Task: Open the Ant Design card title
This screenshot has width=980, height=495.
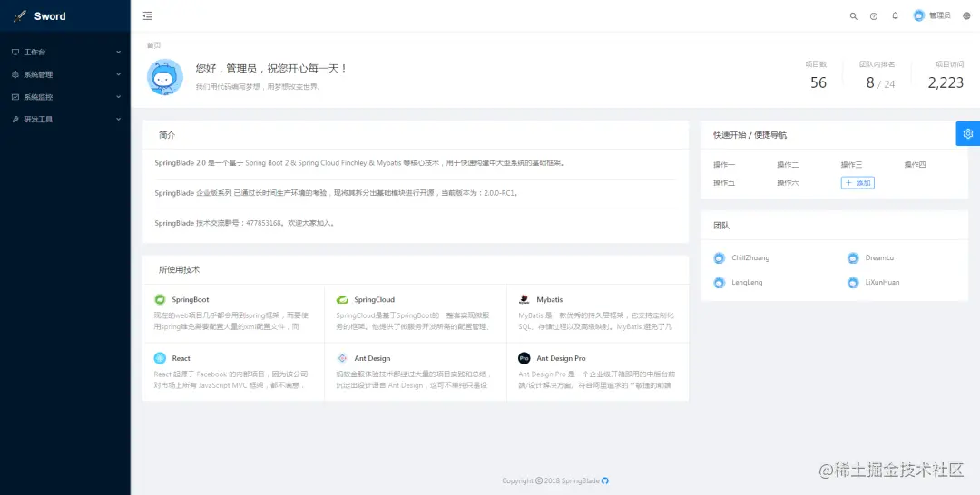Action: tap(373, 358)
